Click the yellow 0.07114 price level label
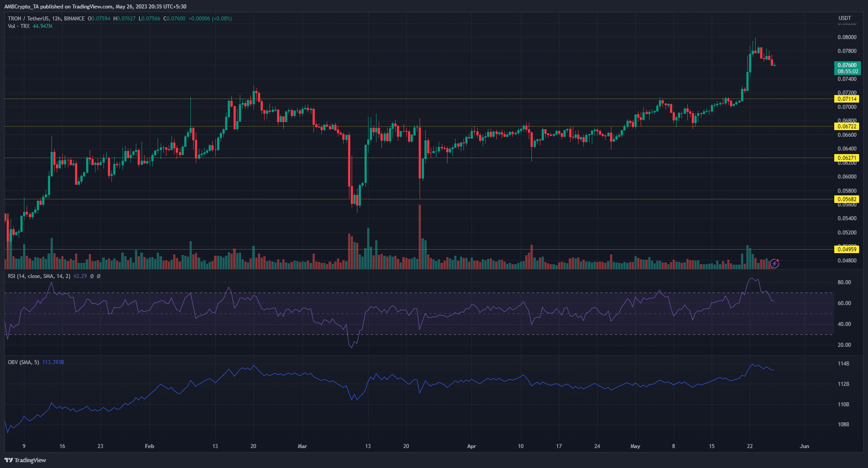 pos(847,99)
